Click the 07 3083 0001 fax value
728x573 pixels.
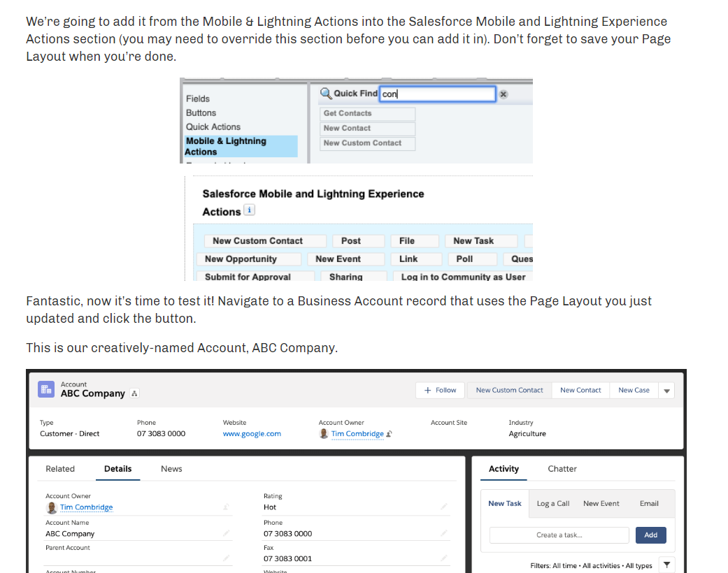click(288, 558)
